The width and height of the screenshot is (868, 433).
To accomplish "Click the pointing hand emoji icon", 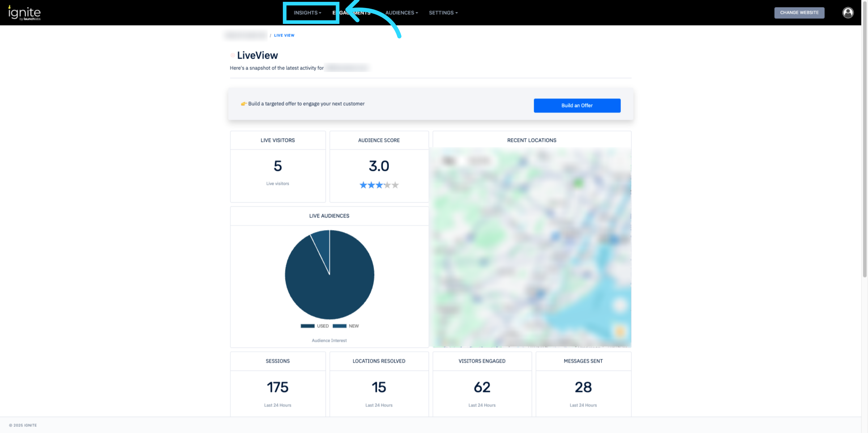I will [244, 104].
